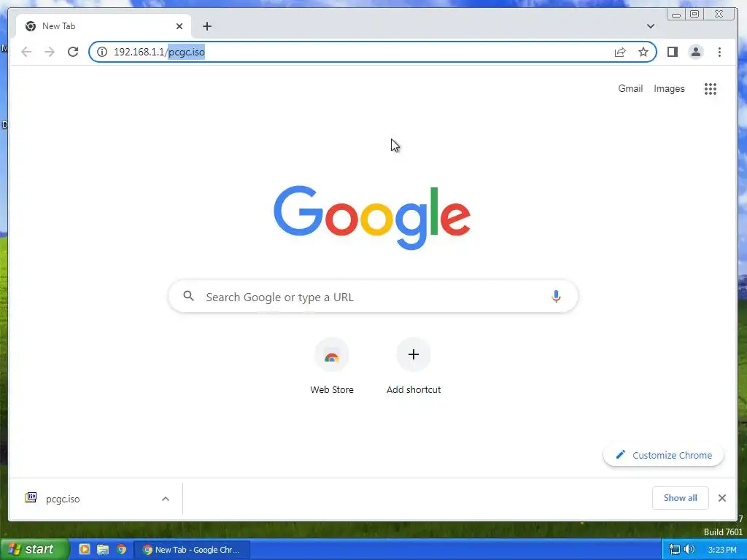This screenshot has width=747, height=560.
Task: Close the New Tab tab
Action: click(x=179, y=26)
